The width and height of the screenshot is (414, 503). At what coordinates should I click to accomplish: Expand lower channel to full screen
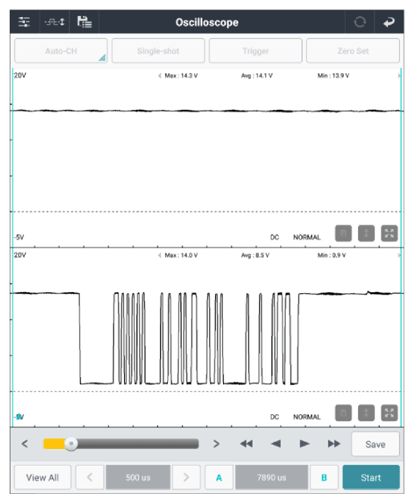pos(389,413)
